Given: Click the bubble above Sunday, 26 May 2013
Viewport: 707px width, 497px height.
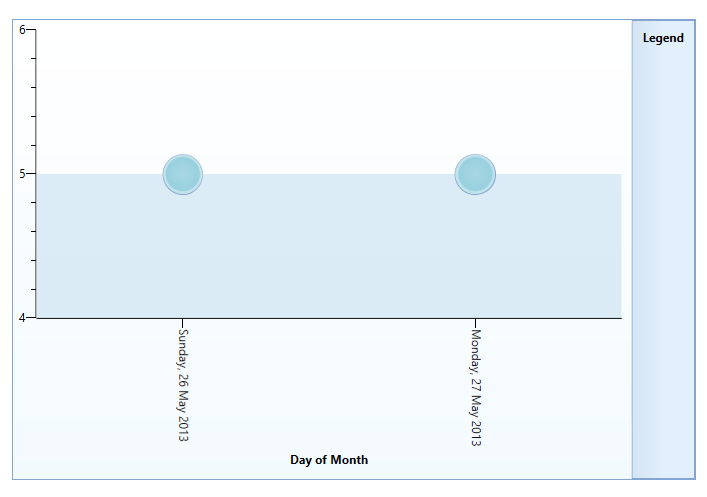Looking at the screenshot, I should pos(182,174).
